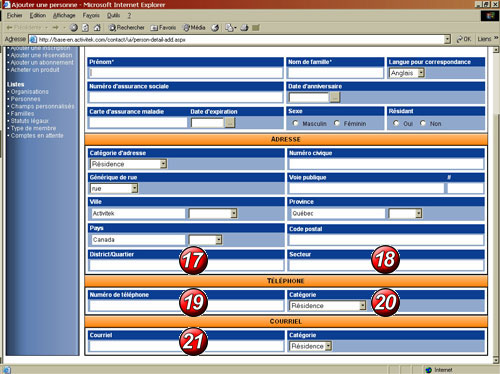The height and width of the screenshot is (374, 500).
Task: Click into the Nom de famille field
Action: click(335, 73)
